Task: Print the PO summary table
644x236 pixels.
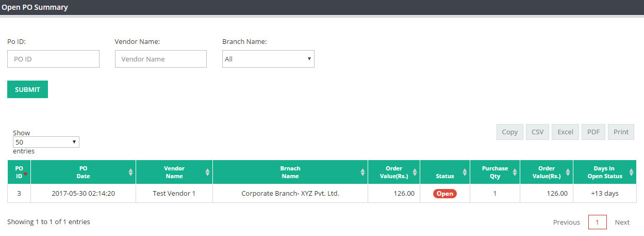Action: pyautogui.click(x=621, y=132)
